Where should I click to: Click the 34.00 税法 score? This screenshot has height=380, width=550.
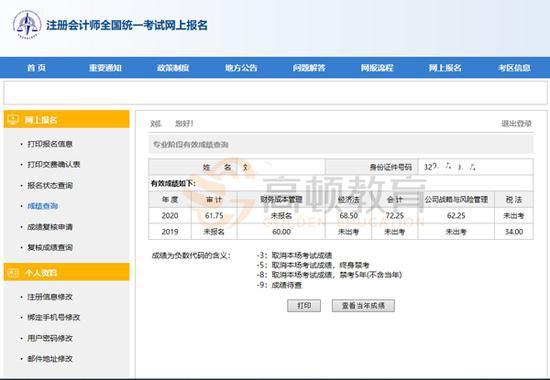[514, 232]
